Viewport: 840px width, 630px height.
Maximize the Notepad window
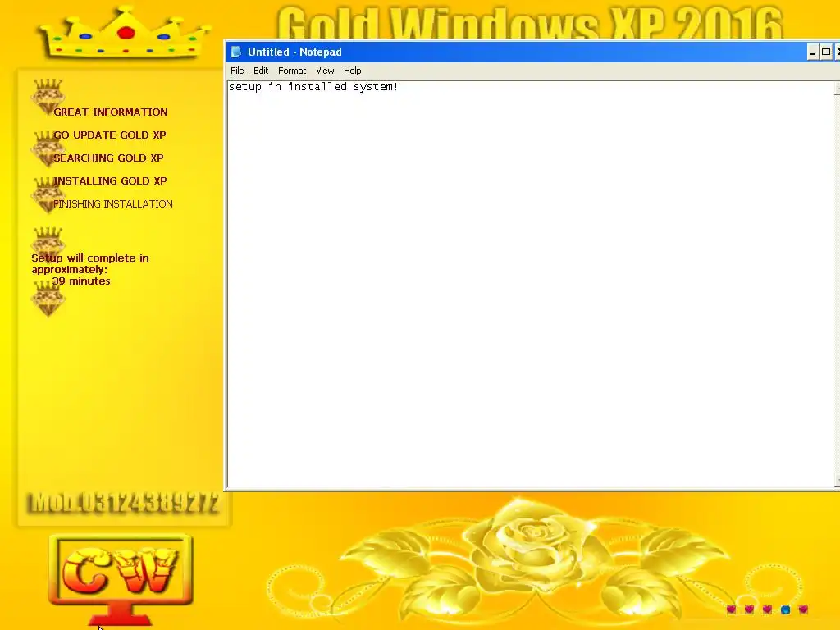pyautogui.click(x=825, y=52)
